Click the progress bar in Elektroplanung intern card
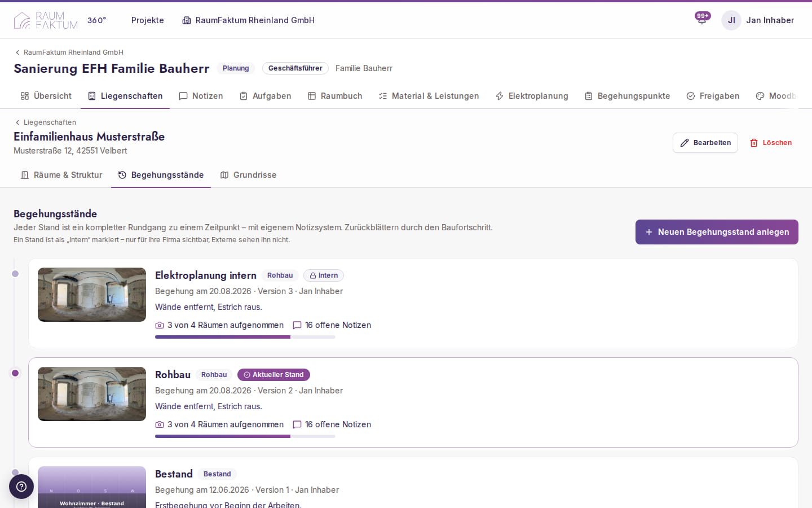Viewport: 812px width, 508px height. (245, 337)
